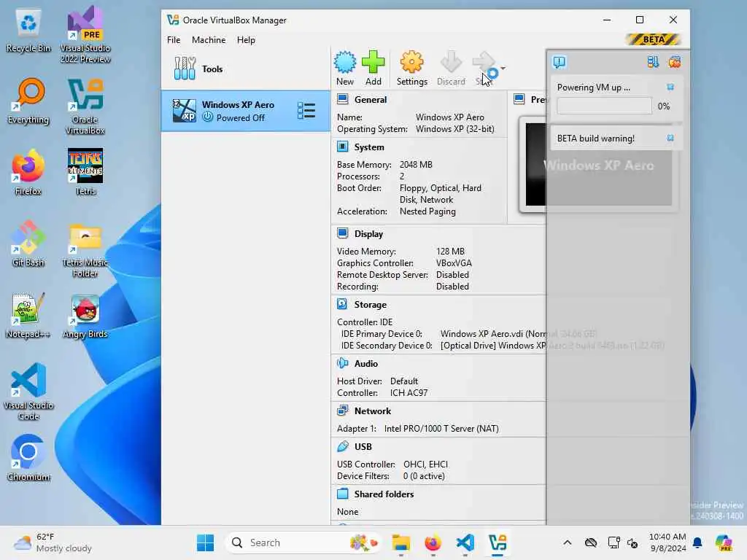Click the Start arrow toolbar icon
The width and height of the screenshot is (747, 560).
coord(484,63)
